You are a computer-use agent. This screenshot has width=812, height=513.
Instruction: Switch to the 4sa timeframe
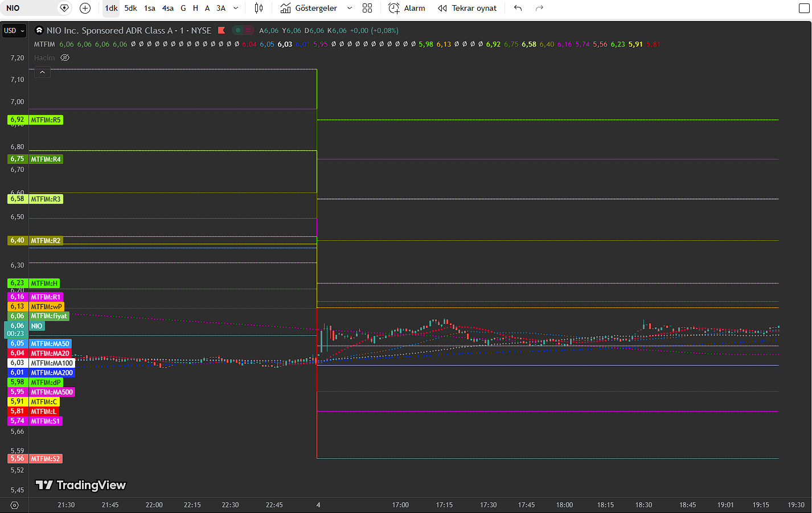168,8
